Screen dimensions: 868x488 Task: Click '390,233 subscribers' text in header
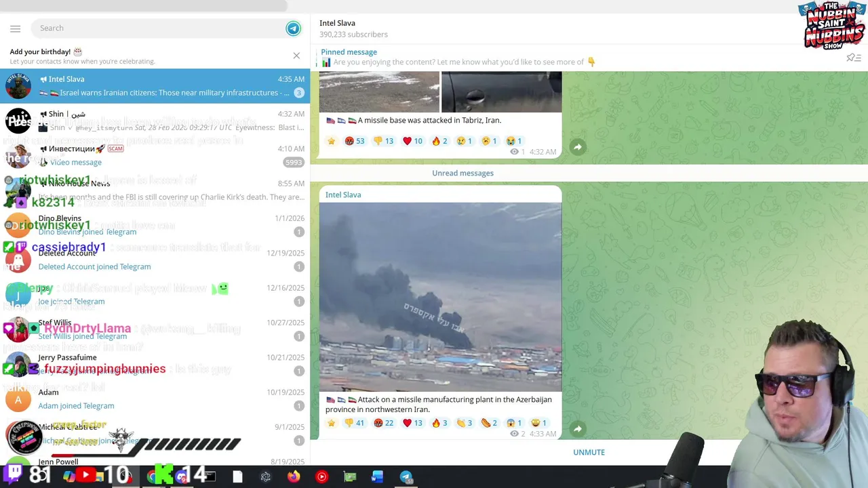coord(353,35)
